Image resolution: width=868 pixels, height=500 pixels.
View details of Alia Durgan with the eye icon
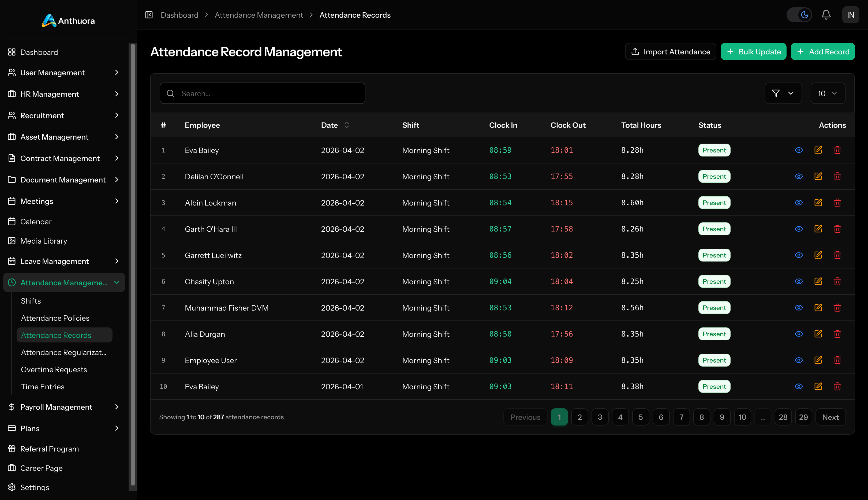(x=799, y=334)
